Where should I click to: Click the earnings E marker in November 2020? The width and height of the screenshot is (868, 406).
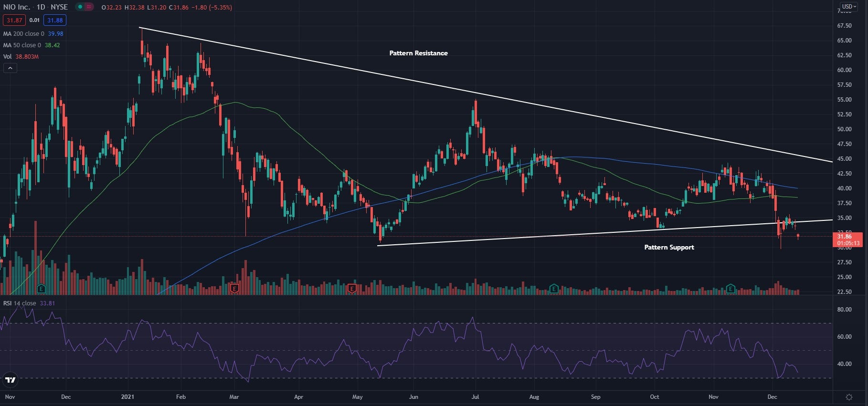coord(41,288)
